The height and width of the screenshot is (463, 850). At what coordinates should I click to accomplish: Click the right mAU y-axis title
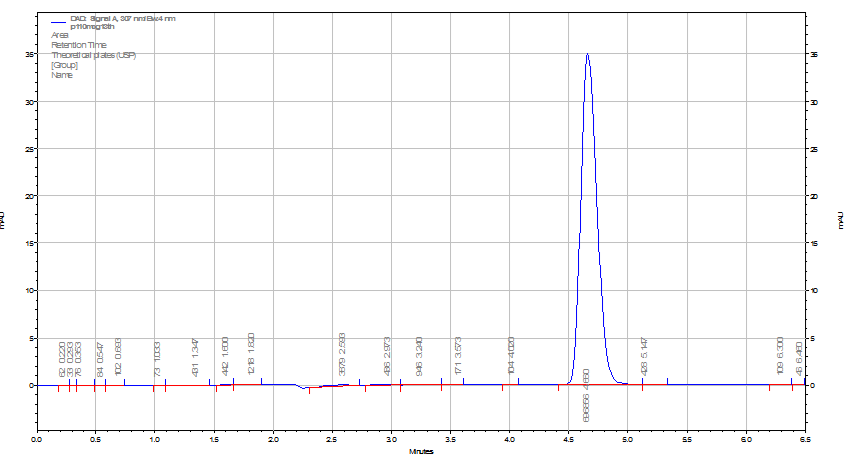(x=842, y=218)
